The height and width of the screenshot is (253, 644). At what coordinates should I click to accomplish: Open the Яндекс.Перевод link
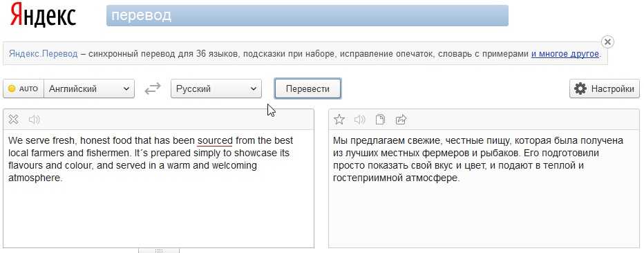click(x=43, y=54)
